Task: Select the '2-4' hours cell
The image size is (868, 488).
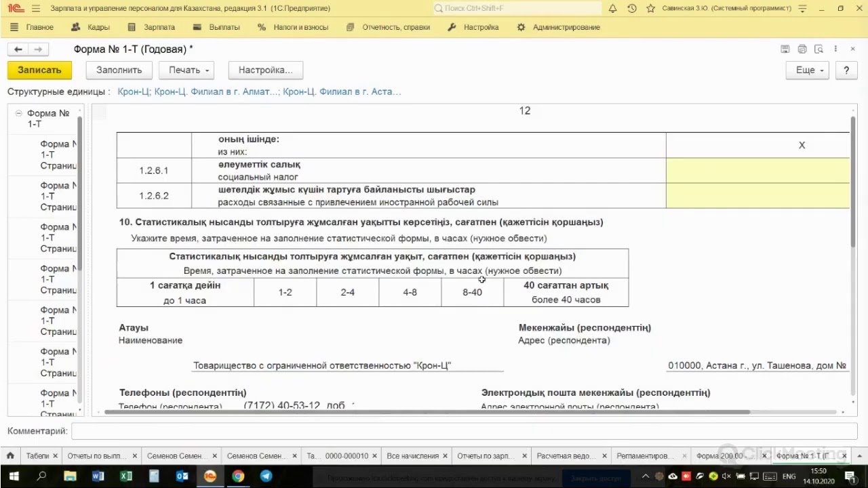Action: 348,292
